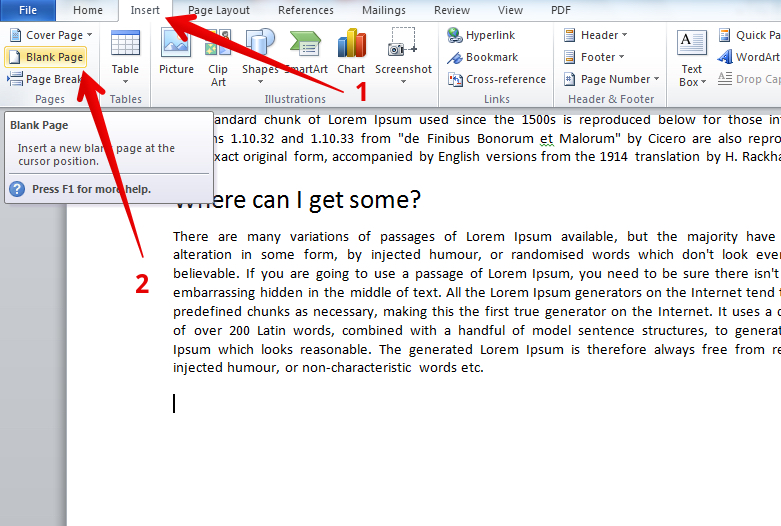Open the Page Number dropdown

(x=611, y=79)
